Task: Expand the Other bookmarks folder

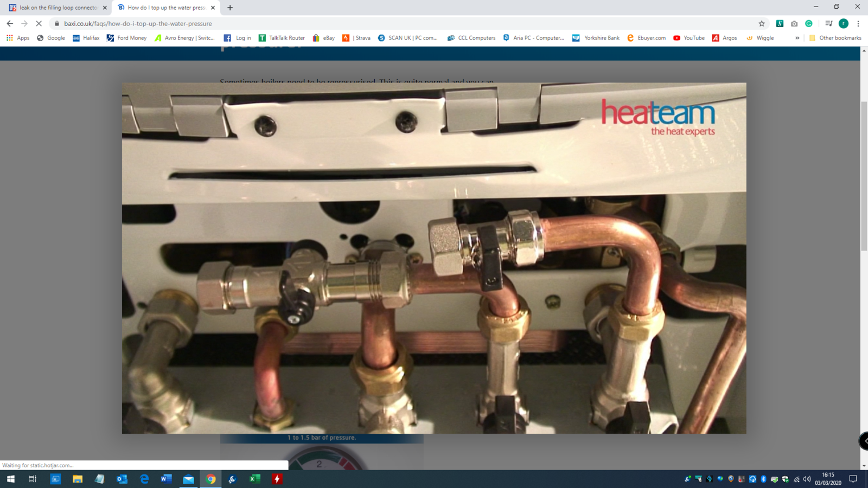Action: [834, 37]
